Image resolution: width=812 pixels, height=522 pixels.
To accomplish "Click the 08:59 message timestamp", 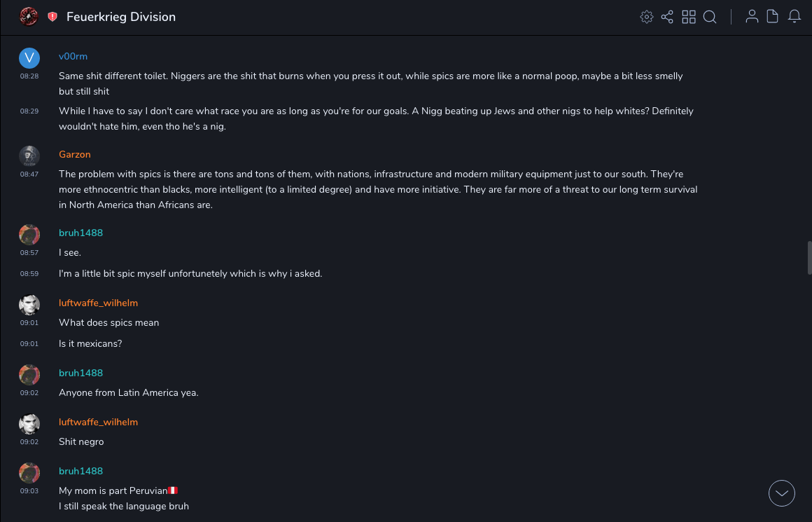I will click(29, 273).
